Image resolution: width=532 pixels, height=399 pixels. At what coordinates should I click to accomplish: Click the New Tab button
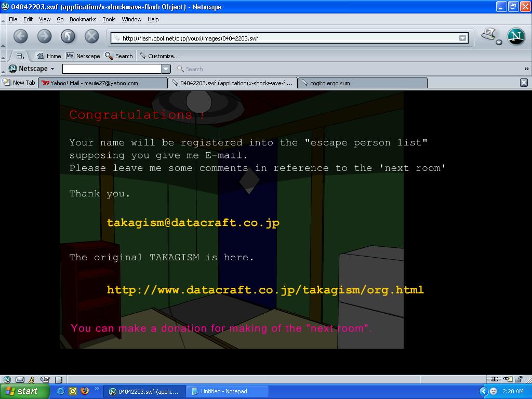pos(19,83)
